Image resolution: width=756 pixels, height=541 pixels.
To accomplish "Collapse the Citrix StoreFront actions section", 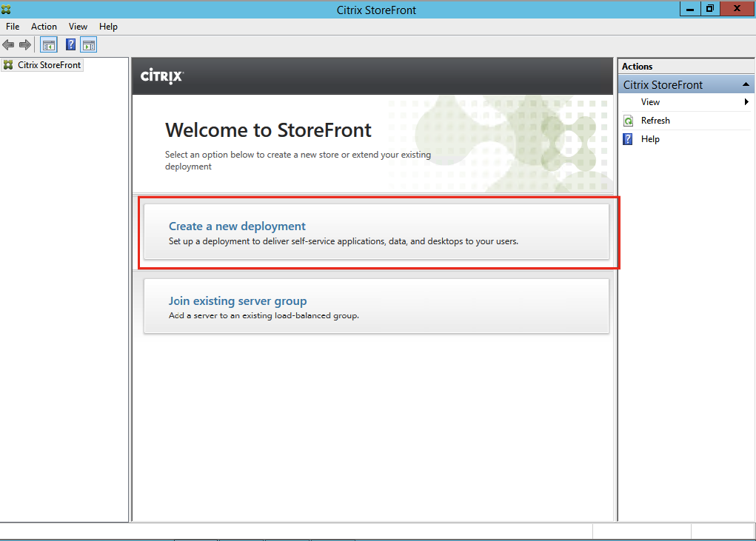I will [746, 85].
